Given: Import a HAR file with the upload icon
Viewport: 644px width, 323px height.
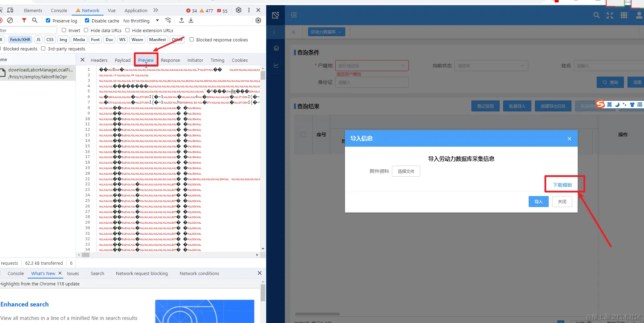Looking at the screenshot, I should pyautogui.click(x=182, y=21).
